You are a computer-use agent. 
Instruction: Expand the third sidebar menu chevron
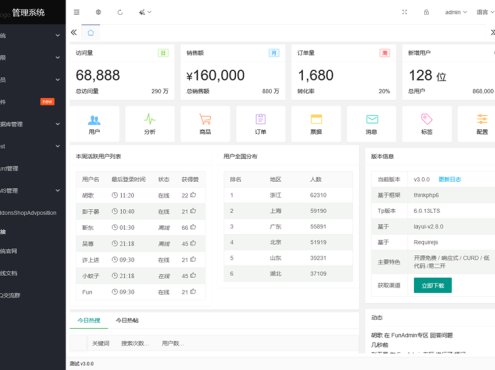pos(58,80)
